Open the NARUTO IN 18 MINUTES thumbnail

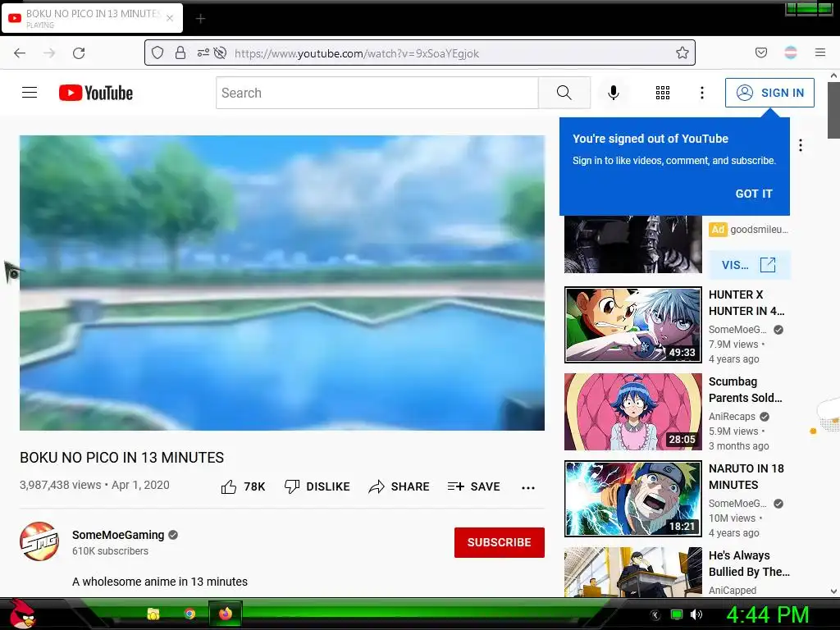pos(632,499)
